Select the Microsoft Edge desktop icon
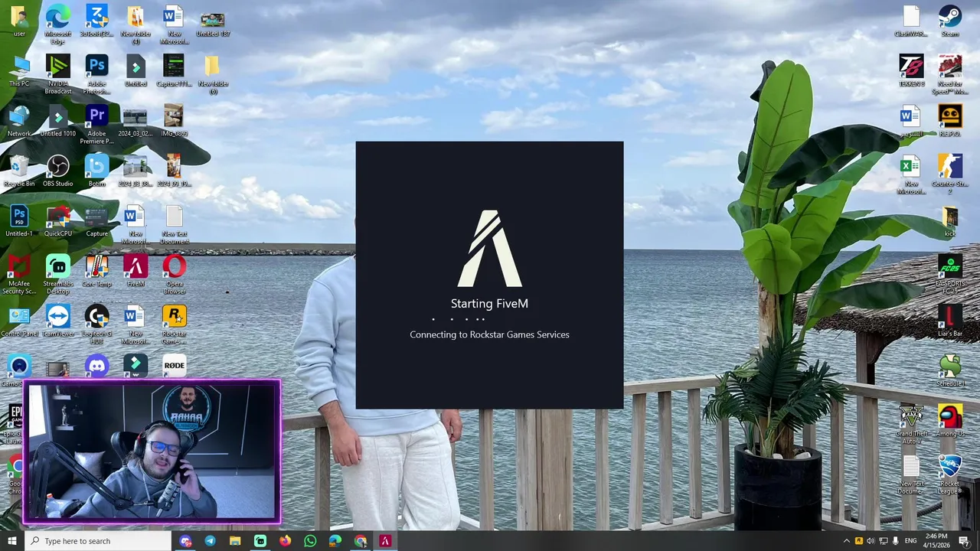The width and height of the screenshot is (980, 551). [58, 24]
